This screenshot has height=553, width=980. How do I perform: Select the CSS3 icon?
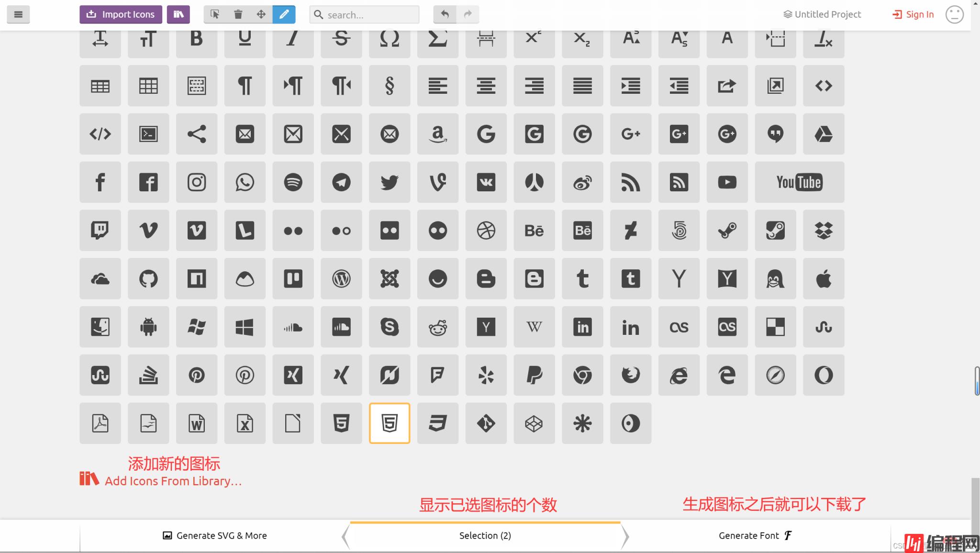tap(437, 422)
